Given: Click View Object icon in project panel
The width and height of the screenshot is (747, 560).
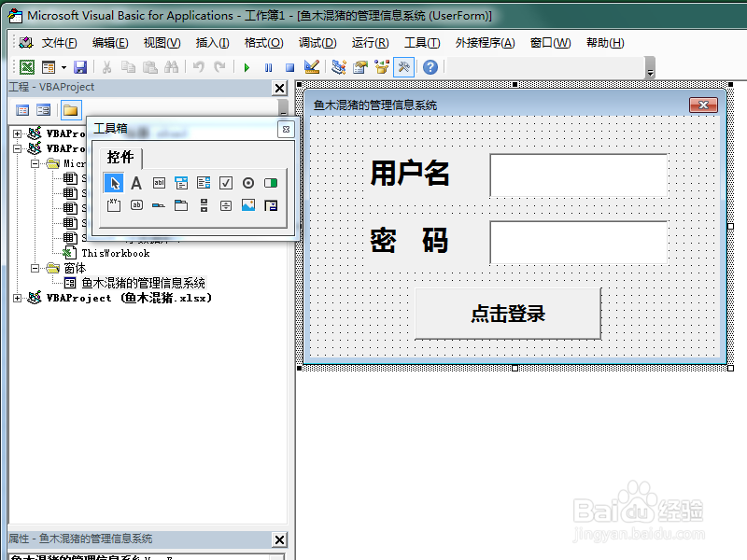Looking at the screenshot, I should pyautogui.click(x=43, y=110).
